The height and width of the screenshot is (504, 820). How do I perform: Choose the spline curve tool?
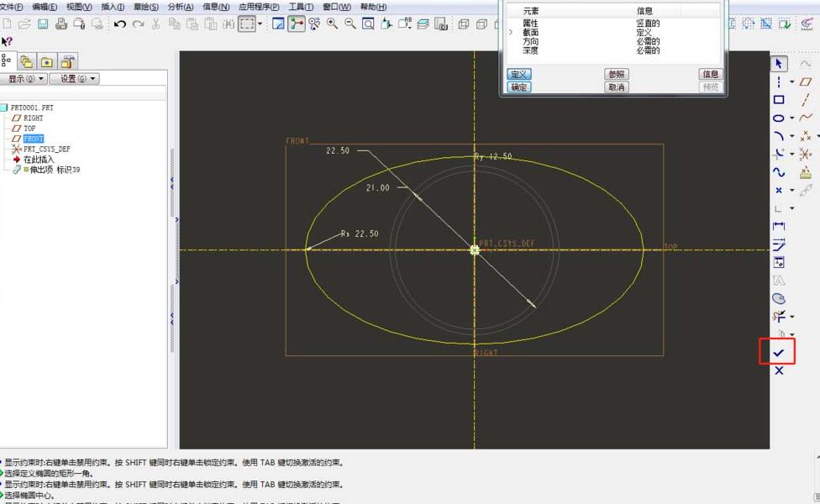coord(779,171)
